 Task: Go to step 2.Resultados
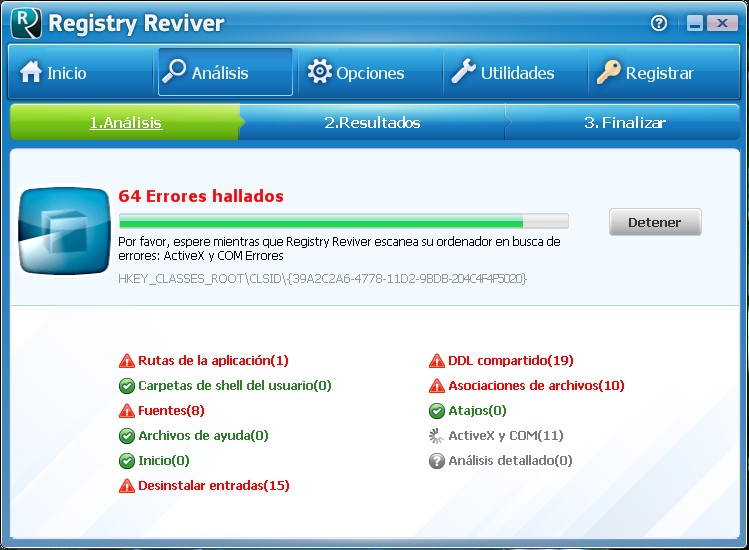click(372, 122)
